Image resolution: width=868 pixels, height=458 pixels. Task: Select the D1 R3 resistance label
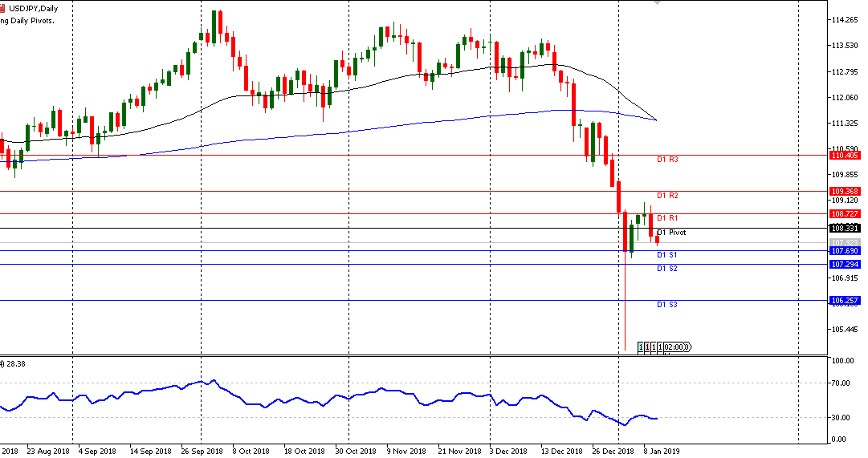click(667, 160)
